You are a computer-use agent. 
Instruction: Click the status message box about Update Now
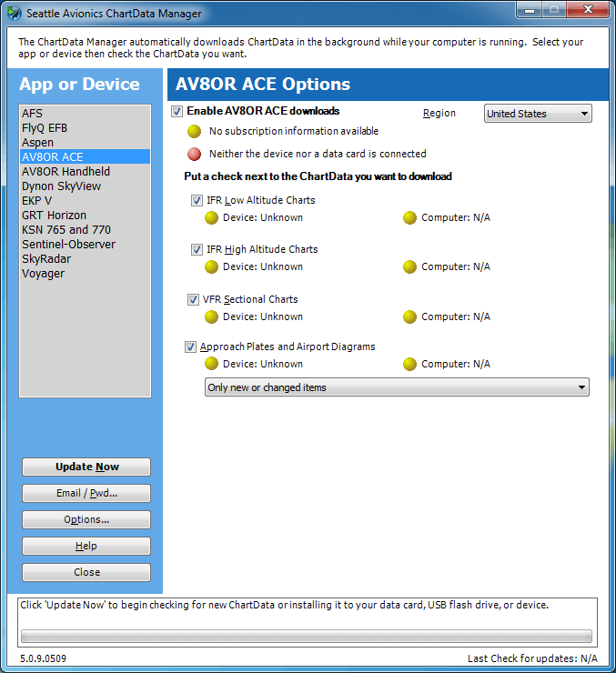[x=308, y=622]
